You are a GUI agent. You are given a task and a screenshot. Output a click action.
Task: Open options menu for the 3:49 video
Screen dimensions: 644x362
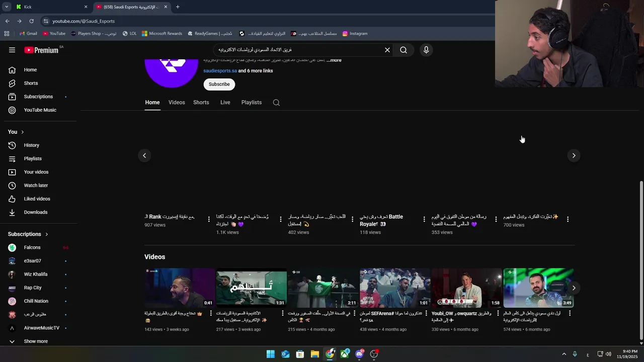coord(570,313)
